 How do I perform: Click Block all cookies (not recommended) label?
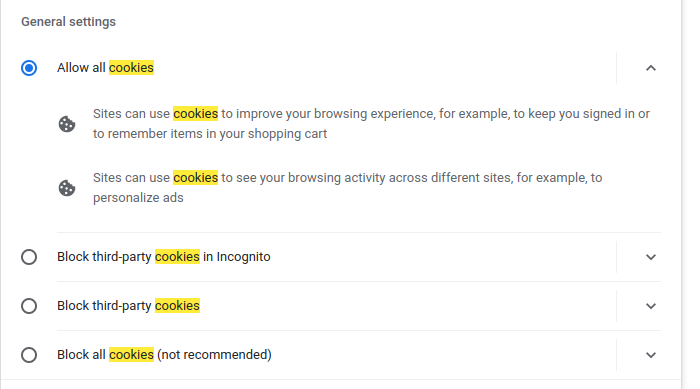pos(164,355)
